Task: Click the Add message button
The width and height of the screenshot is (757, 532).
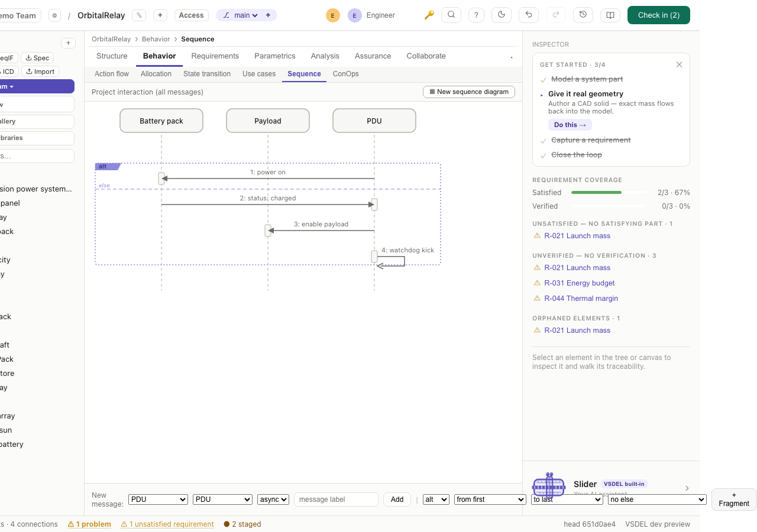Action: coord(397,499)
